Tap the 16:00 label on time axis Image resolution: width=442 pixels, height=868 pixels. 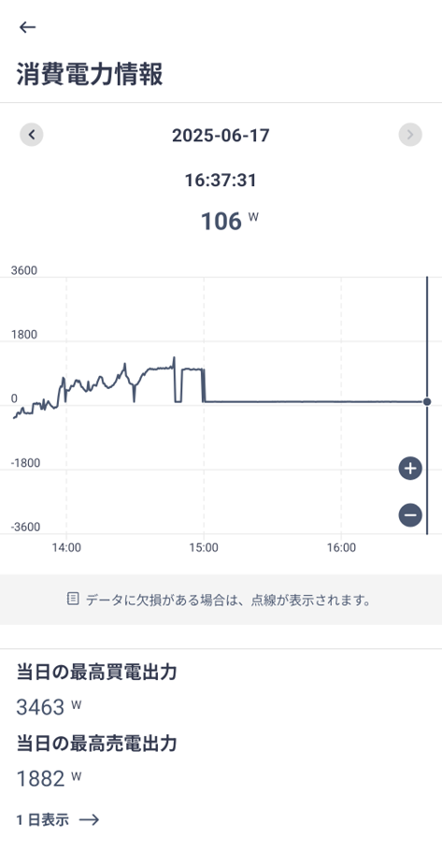[341, 548]
